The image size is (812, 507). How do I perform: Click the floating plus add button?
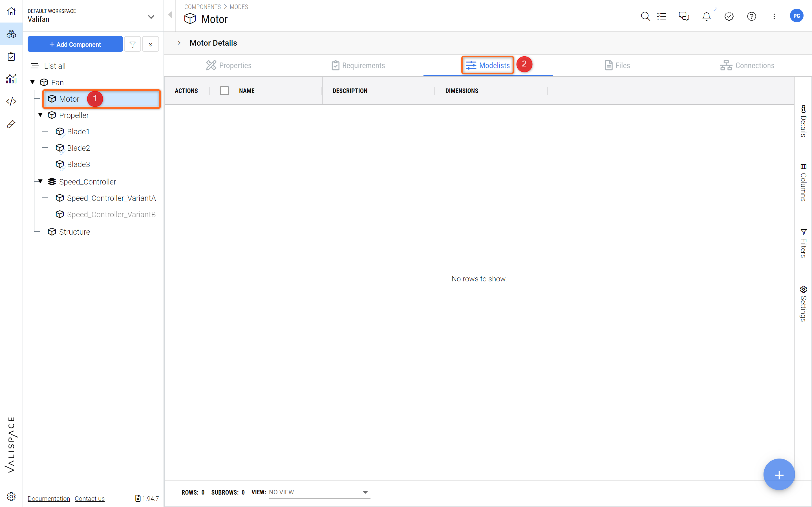tap(779, 475)
